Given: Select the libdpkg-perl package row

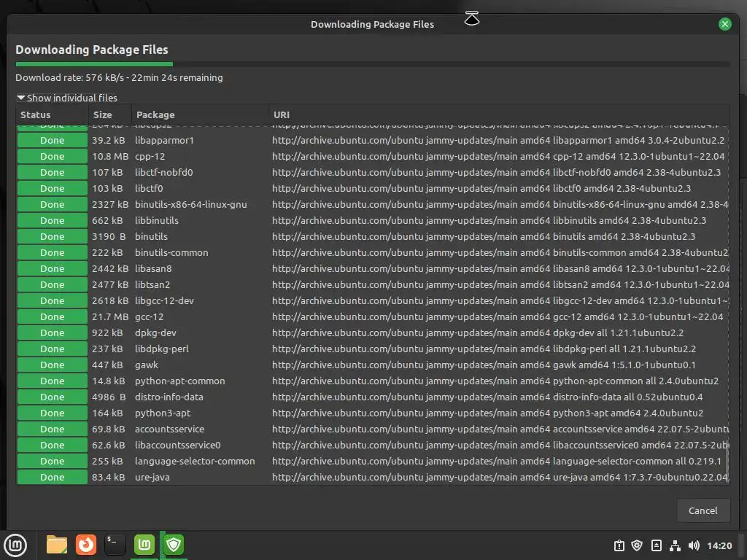Looking at the screenshot, I should tap(373, 349).
